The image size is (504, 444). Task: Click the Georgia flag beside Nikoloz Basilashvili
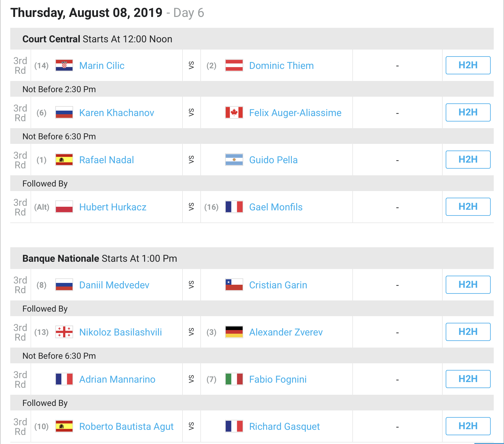point(64,332)
